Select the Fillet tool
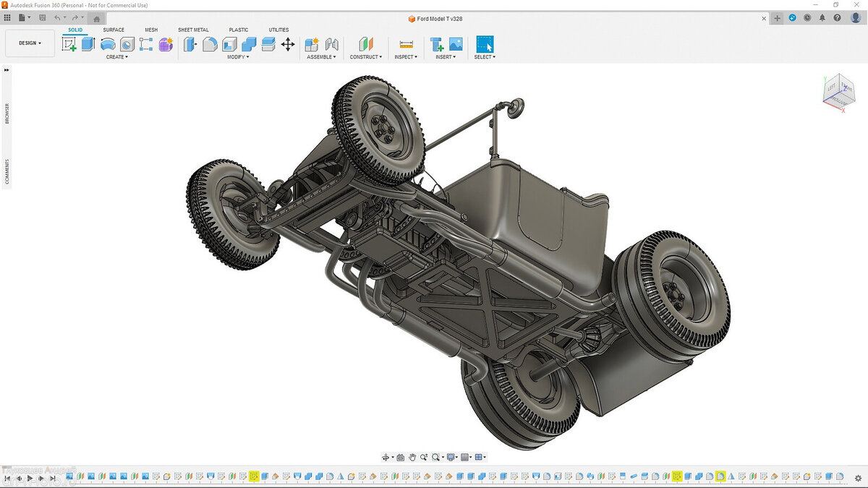Screen dimensions: 868x488 click(x=210, y=44)
